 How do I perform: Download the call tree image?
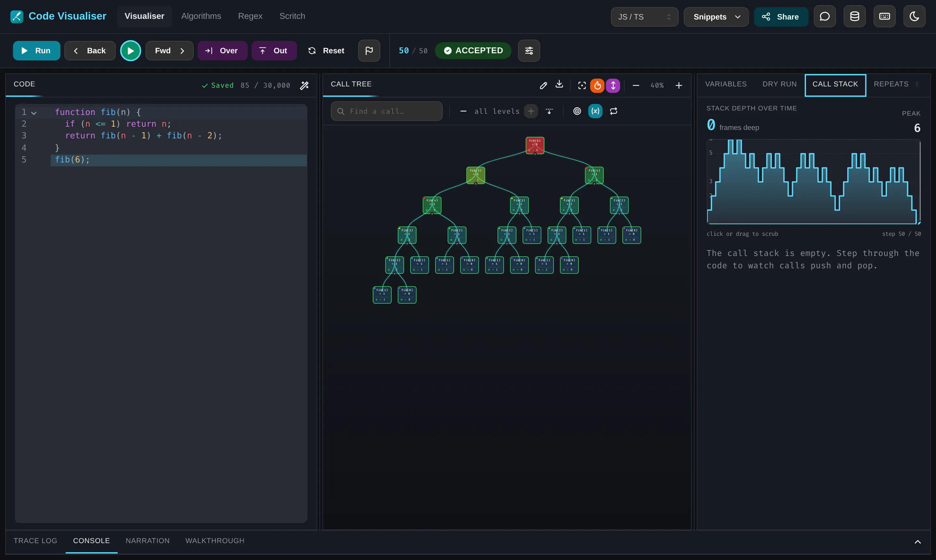coord(559,85)
